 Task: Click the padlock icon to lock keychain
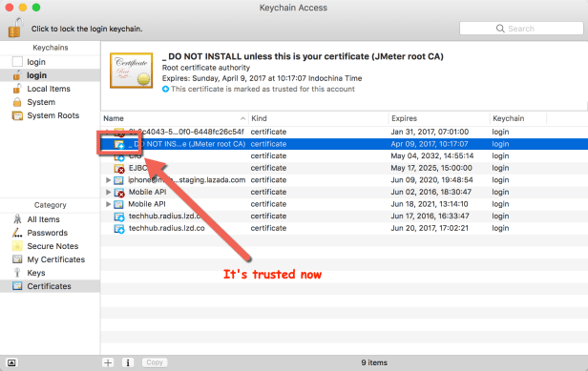pos(15,28)
